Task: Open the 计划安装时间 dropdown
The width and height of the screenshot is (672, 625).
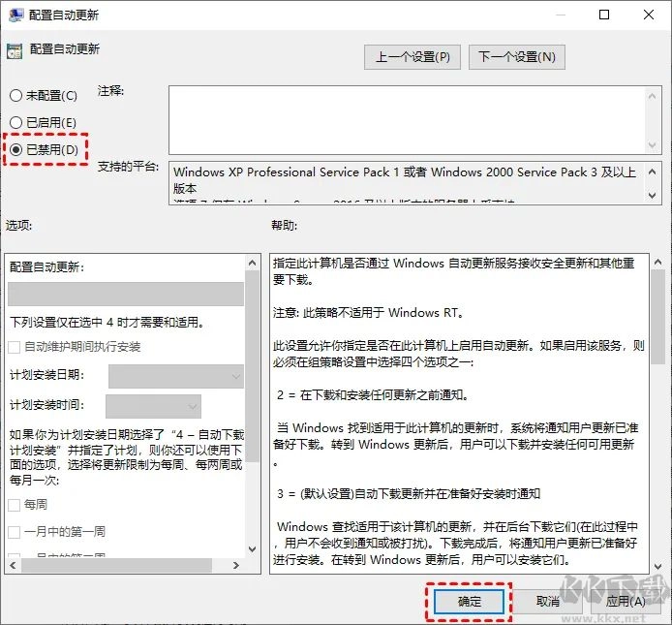Action: coord(153,405)
